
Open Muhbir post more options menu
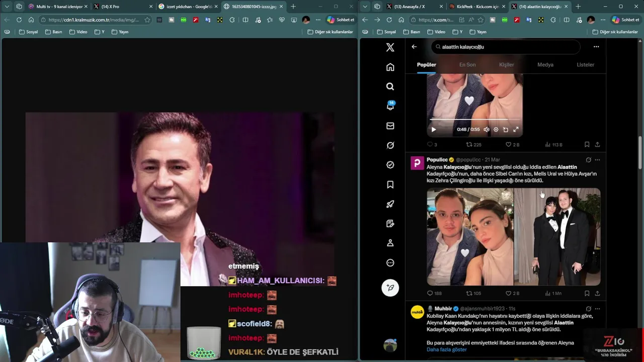tap(597, 309)
